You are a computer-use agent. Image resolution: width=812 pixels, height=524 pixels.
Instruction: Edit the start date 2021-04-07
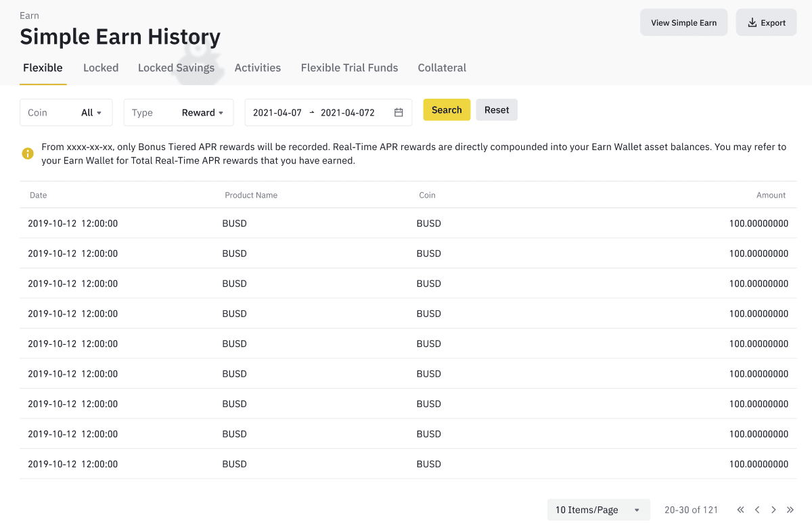tap(277, 113)
